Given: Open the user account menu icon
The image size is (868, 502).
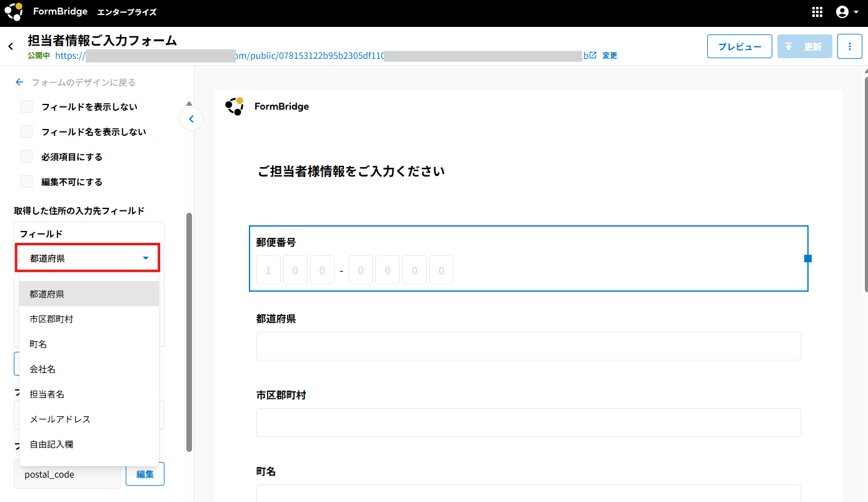Looking at the screenshot, I should click(x=847, y=12).
